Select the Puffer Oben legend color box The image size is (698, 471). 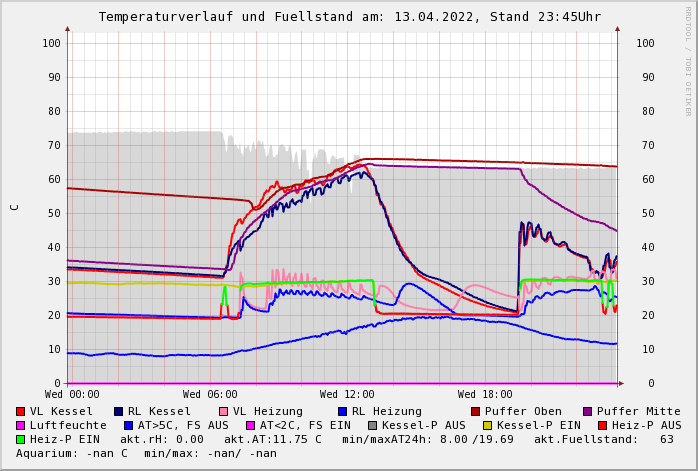tap(476, 411)
